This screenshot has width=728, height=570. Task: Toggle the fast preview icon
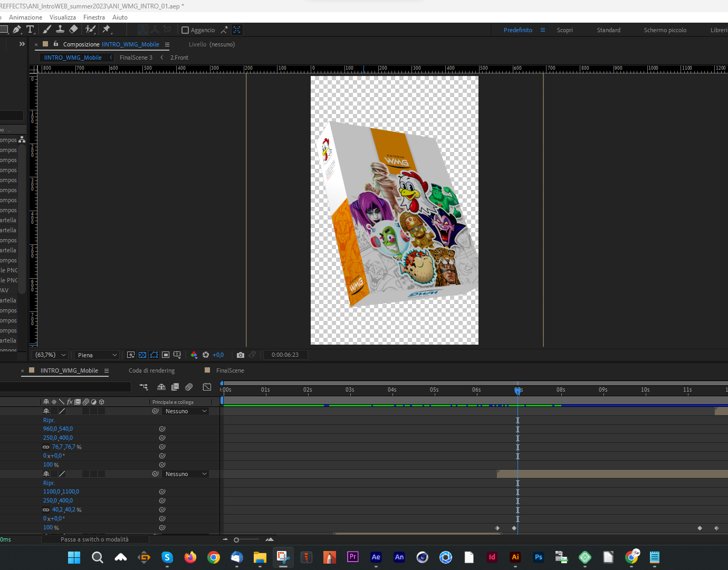[131, 355]
